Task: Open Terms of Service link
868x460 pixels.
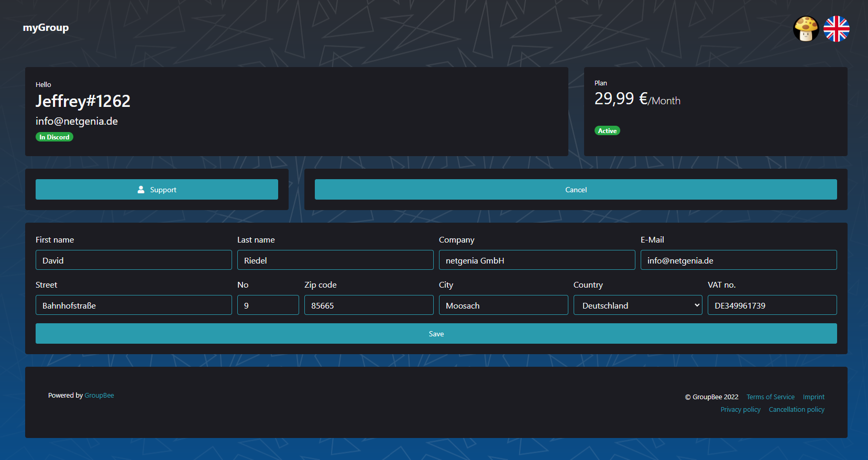Action: point(770,397)
